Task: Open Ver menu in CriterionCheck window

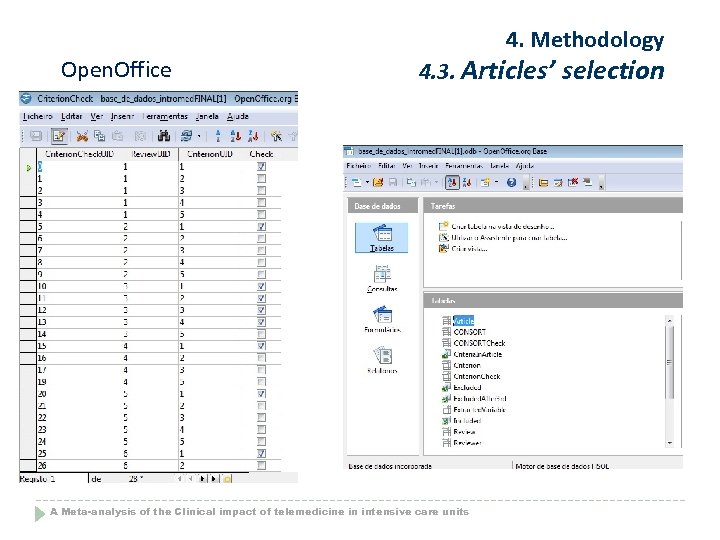Action: pyautogui.click(x=96, y=117)
